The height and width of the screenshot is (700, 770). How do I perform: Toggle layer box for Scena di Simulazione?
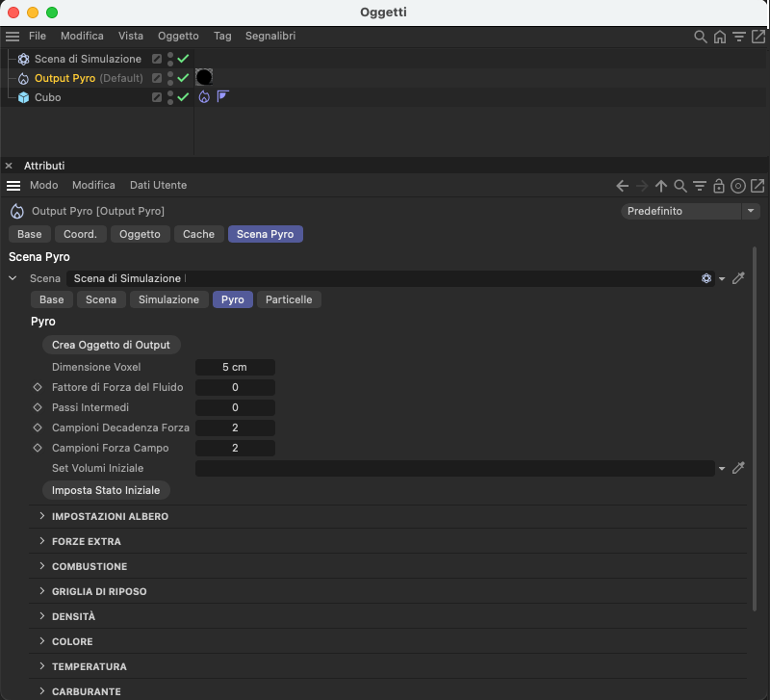coord(157,59)
